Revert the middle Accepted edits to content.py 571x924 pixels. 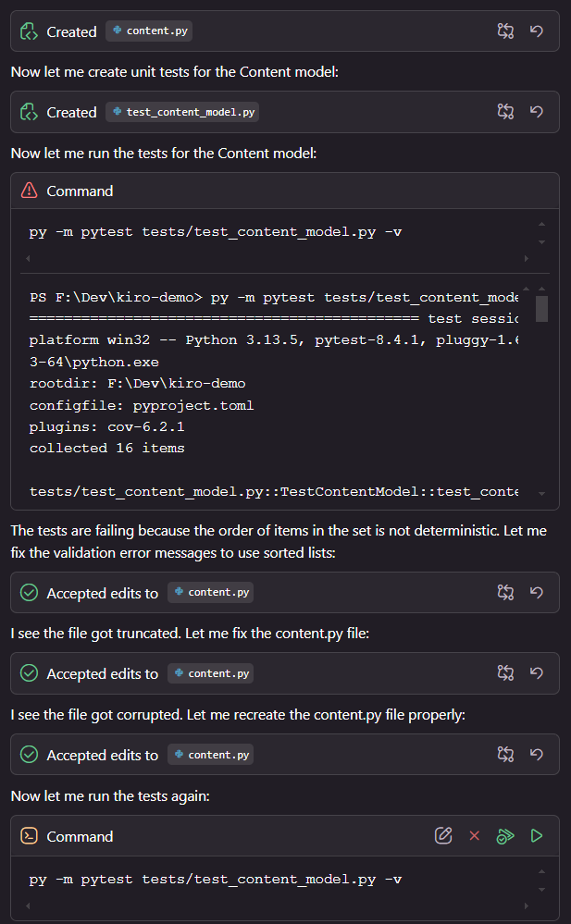click(537, 673)
